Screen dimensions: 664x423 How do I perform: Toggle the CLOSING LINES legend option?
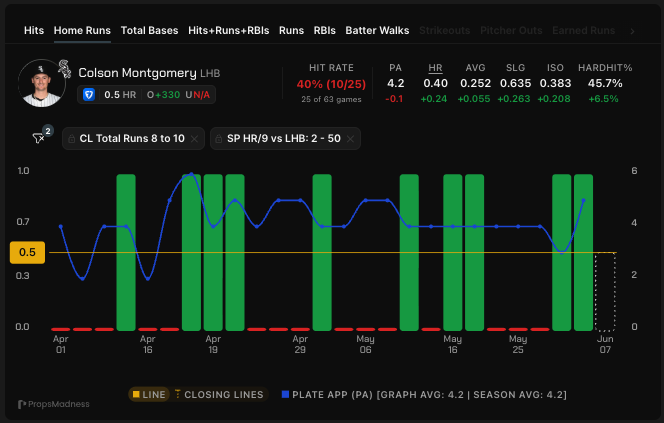pyautogui.click(x=219, y=395)
